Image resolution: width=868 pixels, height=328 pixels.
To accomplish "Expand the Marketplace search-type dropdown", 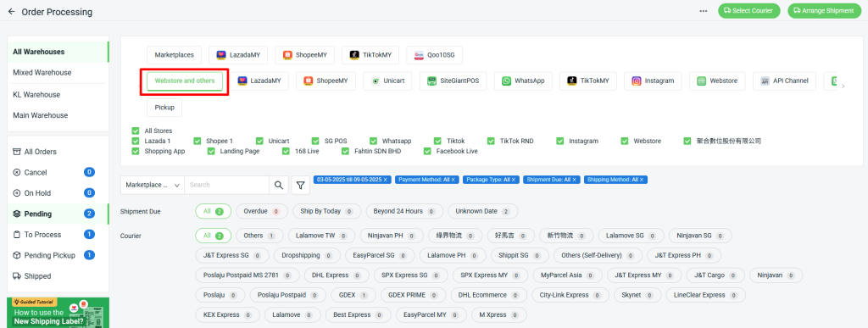I will [x=153, y=186].
